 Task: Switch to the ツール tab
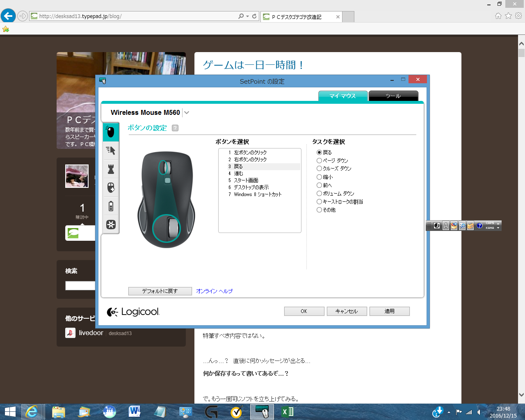click(393, 96)
